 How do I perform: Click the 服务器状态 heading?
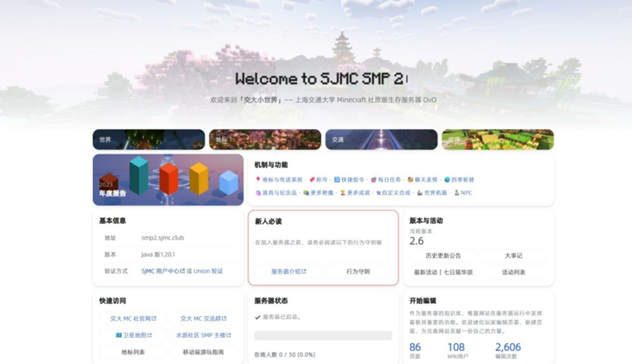(271, 301)
